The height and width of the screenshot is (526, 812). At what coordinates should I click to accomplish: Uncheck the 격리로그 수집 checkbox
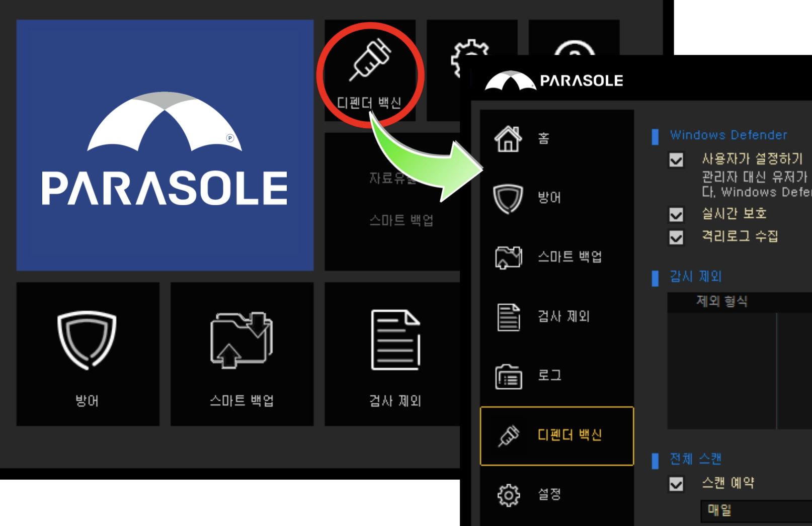[x=676, y=237]
